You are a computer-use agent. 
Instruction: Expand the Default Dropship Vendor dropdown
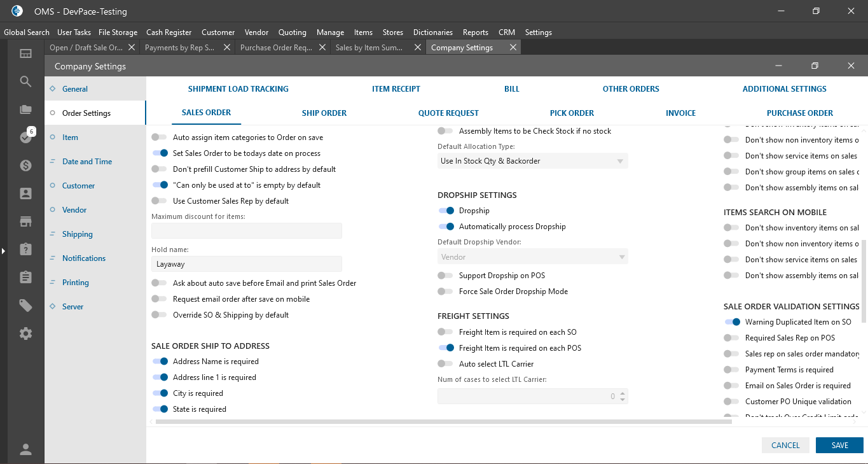click(532, 257)
